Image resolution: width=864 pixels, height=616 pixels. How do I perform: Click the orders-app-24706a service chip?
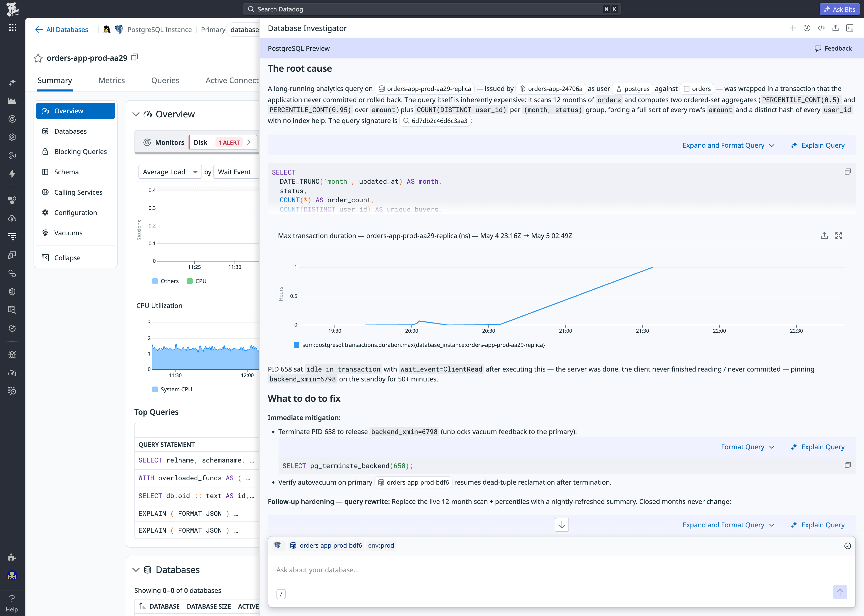tap(551, 89)
